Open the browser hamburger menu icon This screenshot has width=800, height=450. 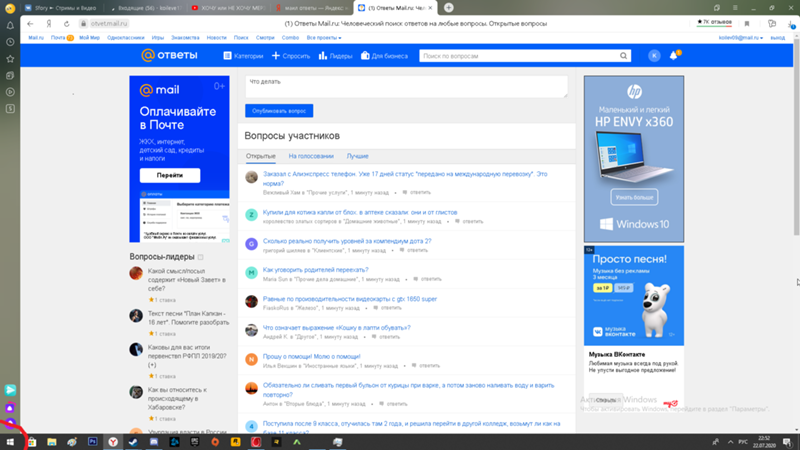(x=735, y=8)
